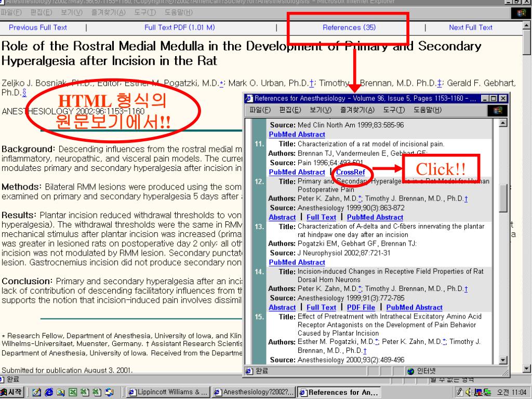Click the reference 13 title 'Characterization of A-delta'

391,230
